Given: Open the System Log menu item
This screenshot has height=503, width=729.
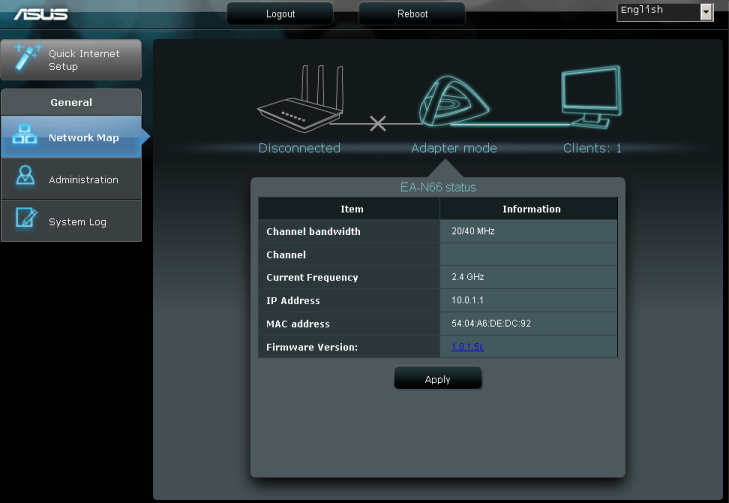Looking at the screenshot, I should (72, 221).
